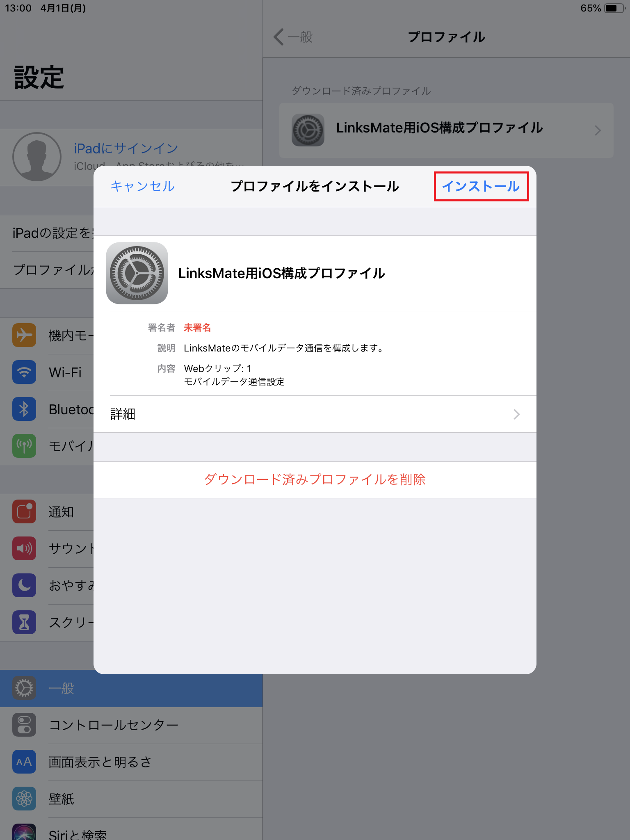Open the 壁紙 flower icon
This screenshot has width=630, height=840.
tap(24, 799)
